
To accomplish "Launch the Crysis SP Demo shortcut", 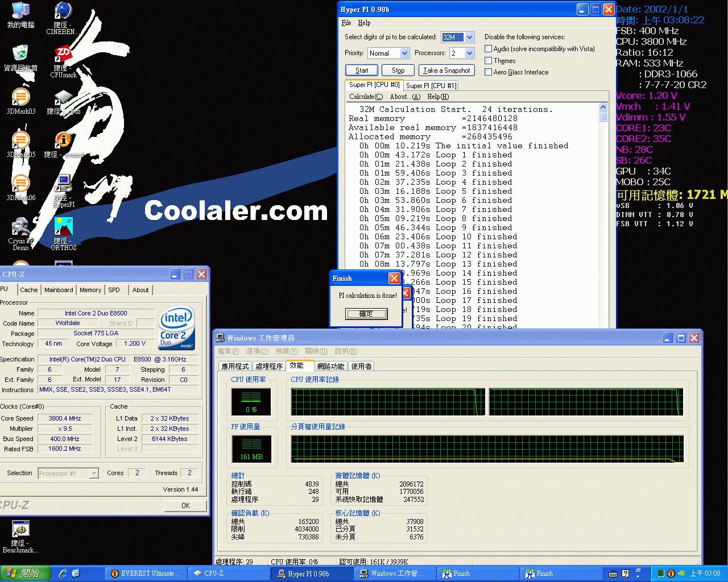I will (20, 234).
